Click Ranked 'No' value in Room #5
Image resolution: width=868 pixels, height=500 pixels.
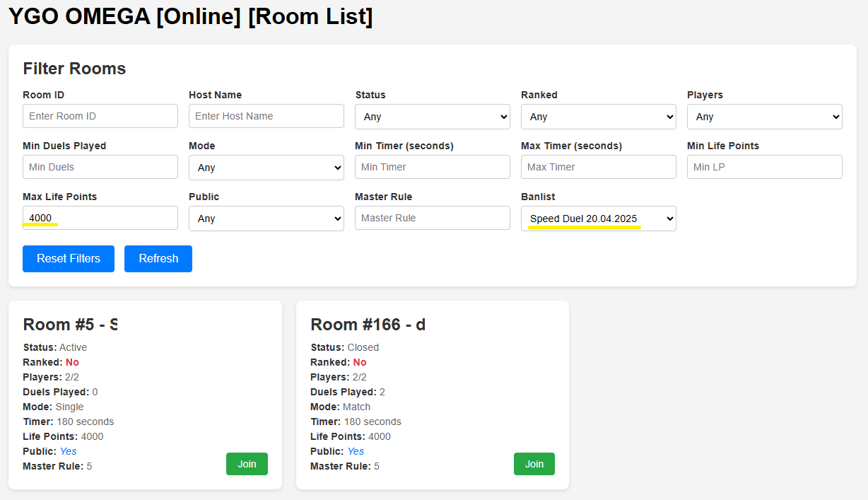pyautogui.click(x=72, y=362)
